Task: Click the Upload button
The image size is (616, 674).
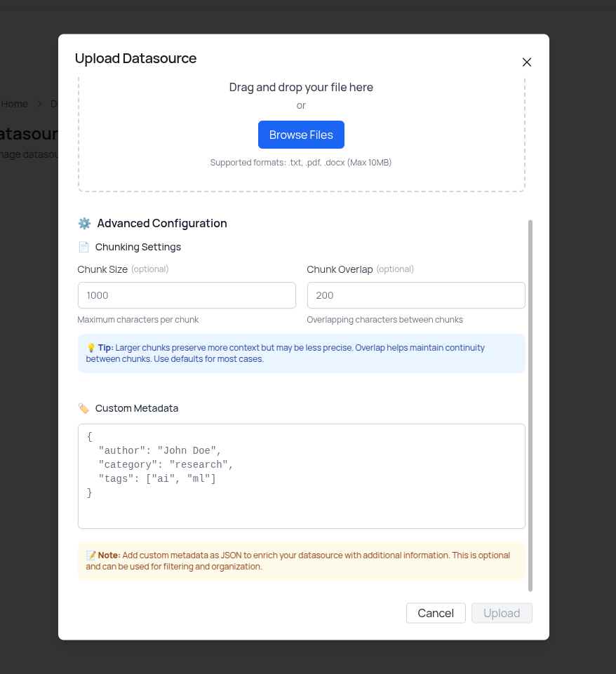Action: (x=502, y=613)
